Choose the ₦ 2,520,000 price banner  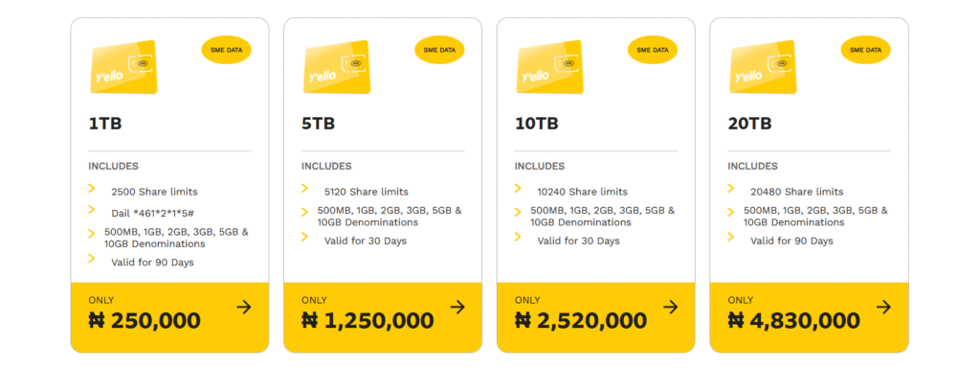596,317
